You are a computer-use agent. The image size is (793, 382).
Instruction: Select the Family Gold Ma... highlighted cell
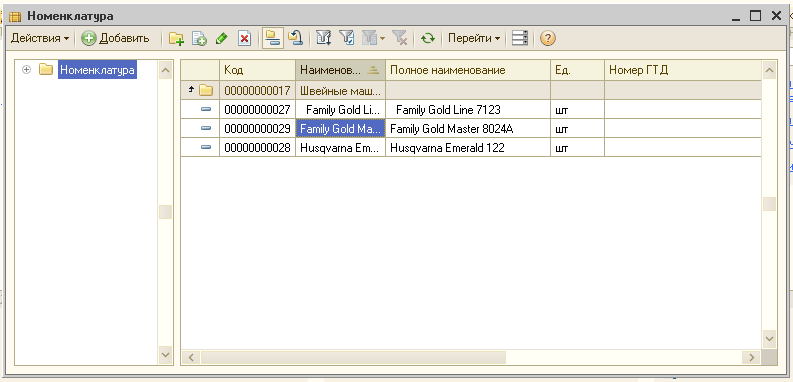pos(340,129)
